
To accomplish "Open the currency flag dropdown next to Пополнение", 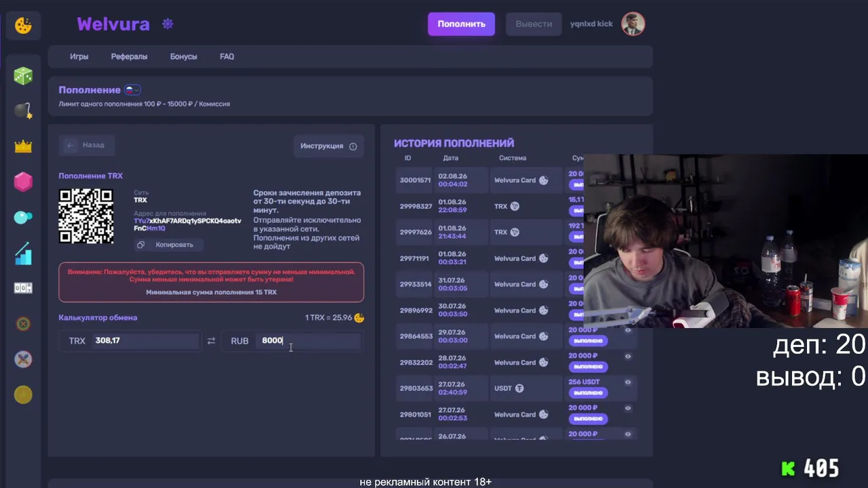I will [132, 89].
